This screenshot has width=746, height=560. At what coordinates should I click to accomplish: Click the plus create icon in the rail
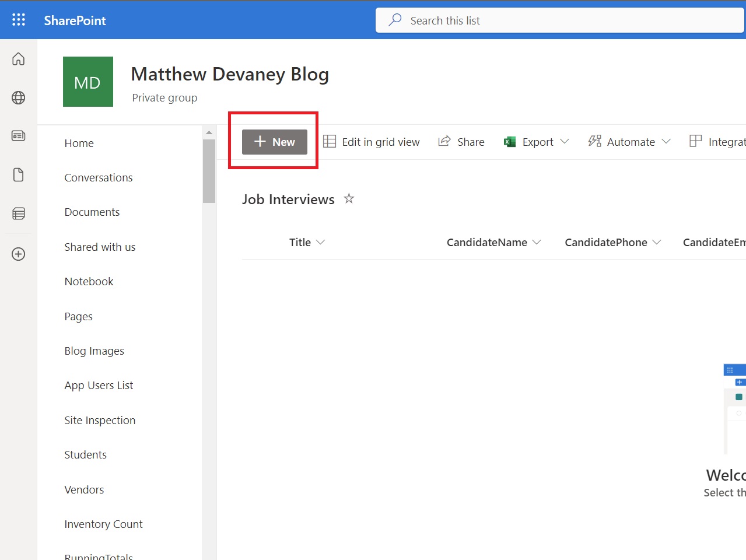coord(18,254)
